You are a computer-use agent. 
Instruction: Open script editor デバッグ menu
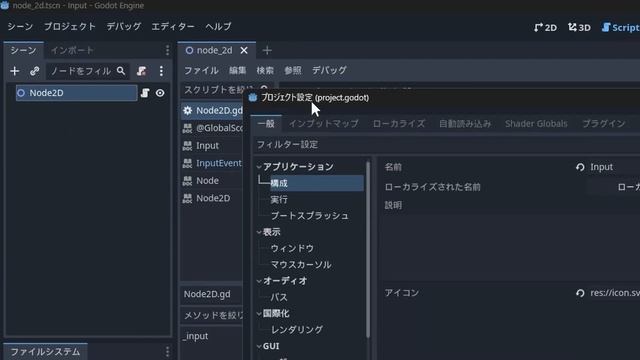tap(329, 70)
